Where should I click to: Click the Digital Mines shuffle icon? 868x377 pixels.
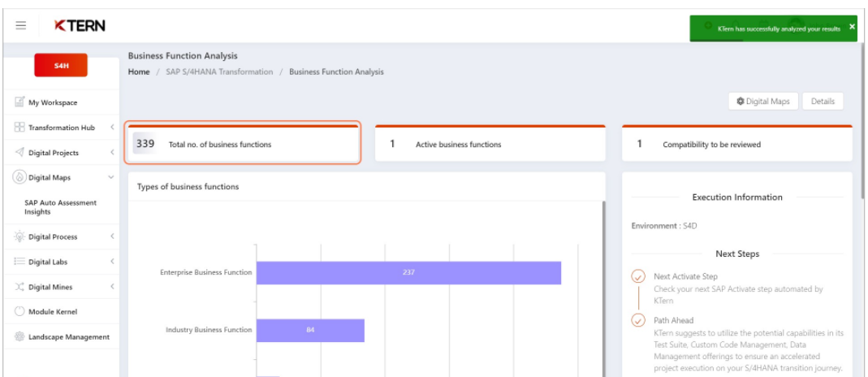click(x=20, y=287)
